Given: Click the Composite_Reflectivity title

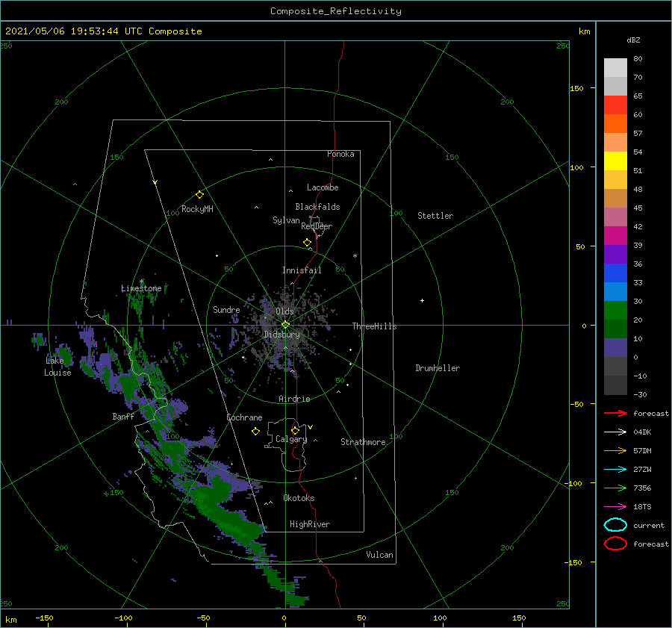Looking at the screenshot, I should pos(336,11).
